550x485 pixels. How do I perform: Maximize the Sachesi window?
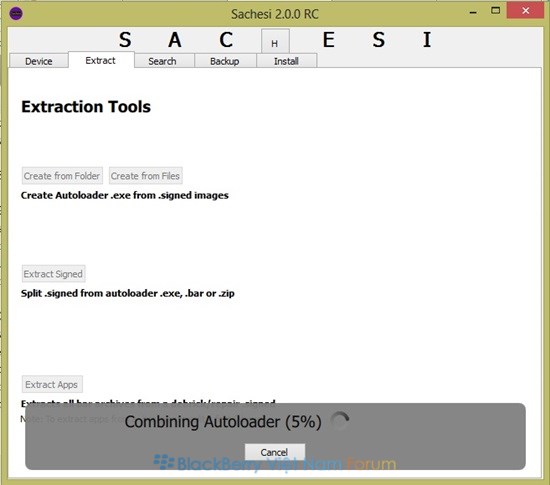tap(495, 11)
